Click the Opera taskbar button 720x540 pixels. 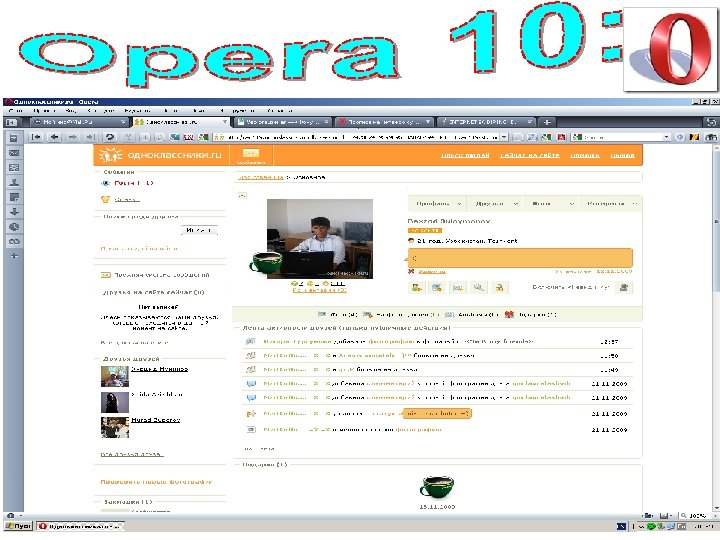coord(81,526)
